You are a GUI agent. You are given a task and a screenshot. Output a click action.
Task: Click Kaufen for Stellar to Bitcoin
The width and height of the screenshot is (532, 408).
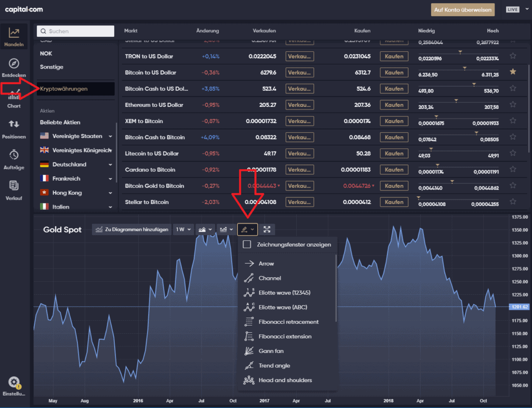(394, 202)
